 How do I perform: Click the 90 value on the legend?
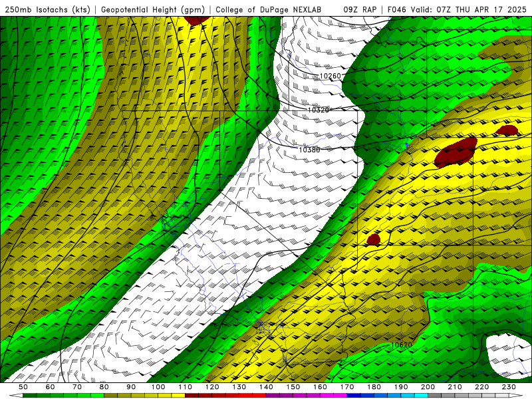(x=131, y=387)
